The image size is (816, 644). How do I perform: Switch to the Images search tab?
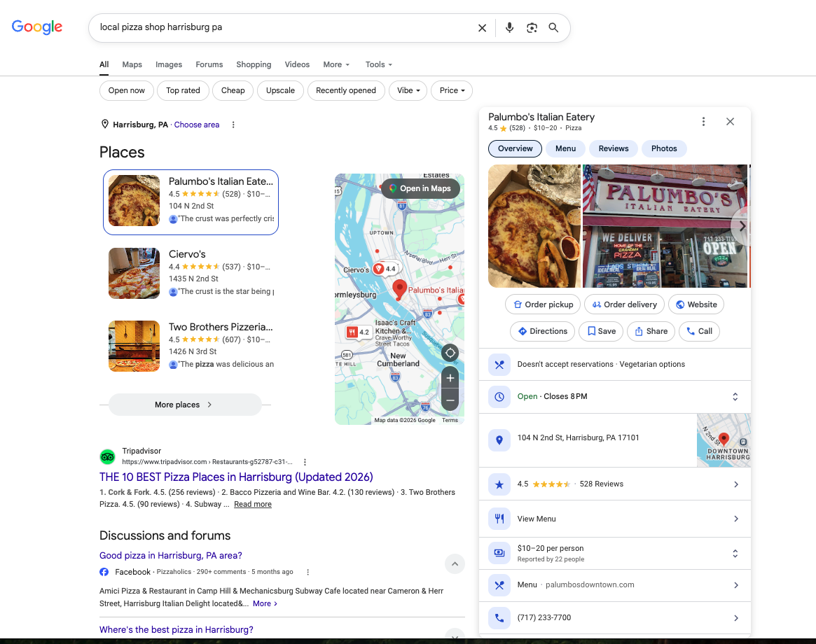(169, 64)
